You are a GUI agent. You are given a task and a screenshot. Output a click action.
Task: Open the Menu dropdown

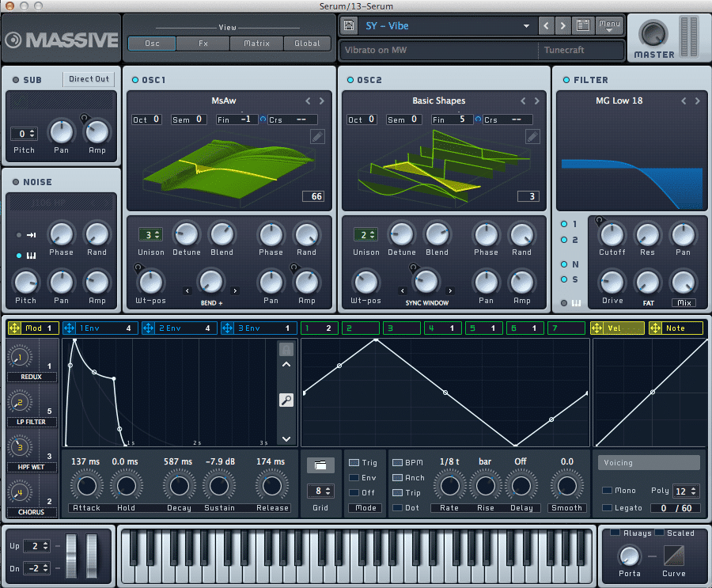[x=609, y=25]
